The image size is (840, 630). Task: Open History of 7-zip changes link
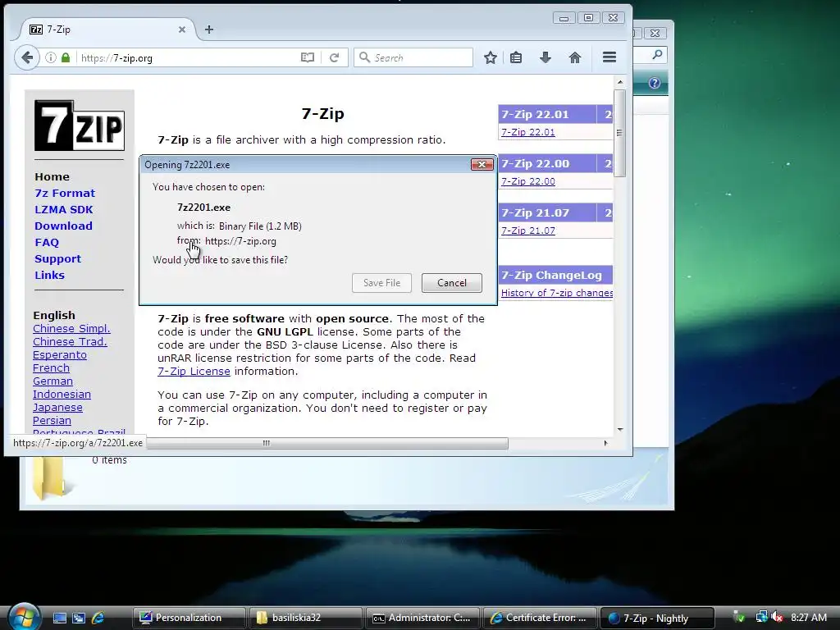coord(557,293)
